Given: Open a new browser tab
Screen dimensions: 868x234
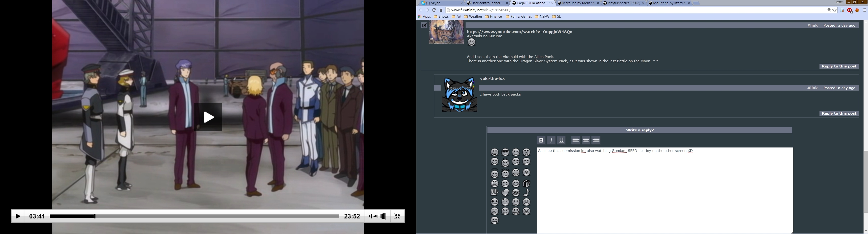Looking at the screenshot, I should pyautogui.click(x=697, y=3).
